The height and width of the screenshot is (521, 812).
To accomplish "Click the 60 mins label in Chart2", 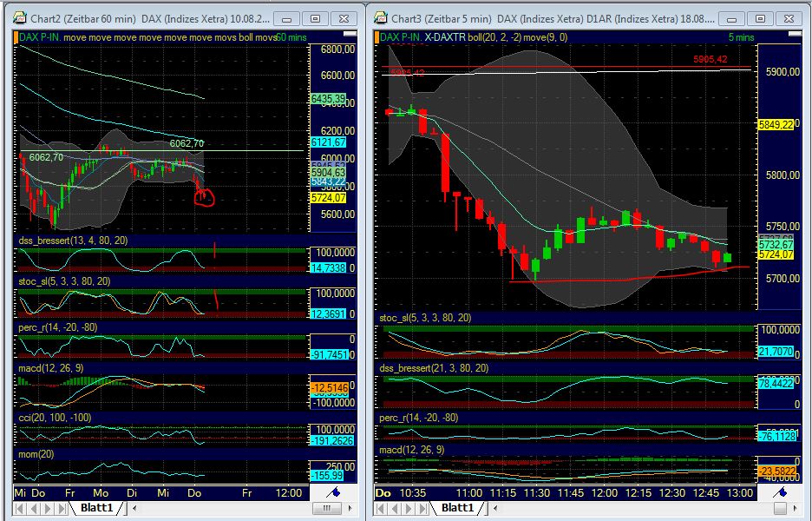I will [291, 37].
